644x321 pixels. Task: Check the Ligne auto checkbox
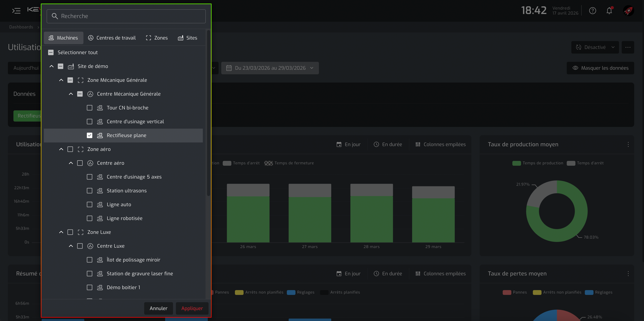pos(90,205)
